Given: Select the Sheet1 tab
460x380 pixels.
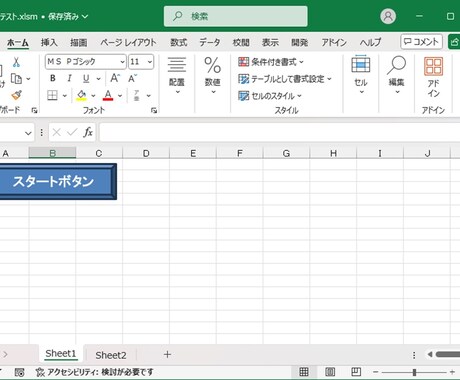Looking at the screenshot, I should 61,354.
